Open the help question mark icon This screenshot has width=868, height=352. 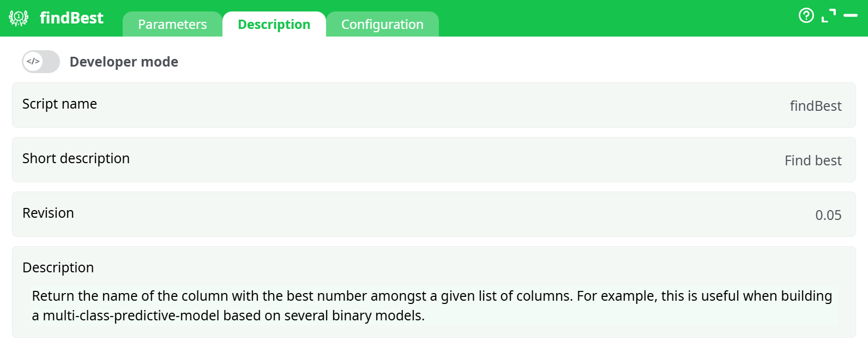coord(806,15)
